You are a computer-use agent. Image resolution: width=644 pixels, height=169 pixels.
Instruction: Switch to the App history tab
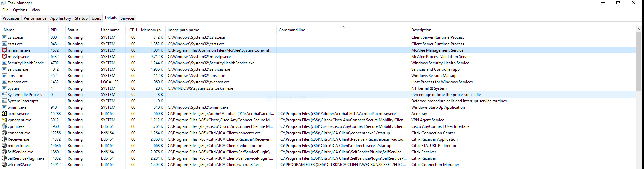point(60,18)
